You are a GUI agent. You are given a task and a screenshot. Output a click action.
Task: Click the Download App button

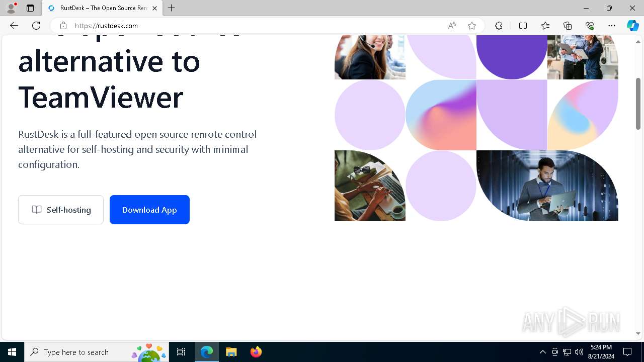click(x=149, y=210)
